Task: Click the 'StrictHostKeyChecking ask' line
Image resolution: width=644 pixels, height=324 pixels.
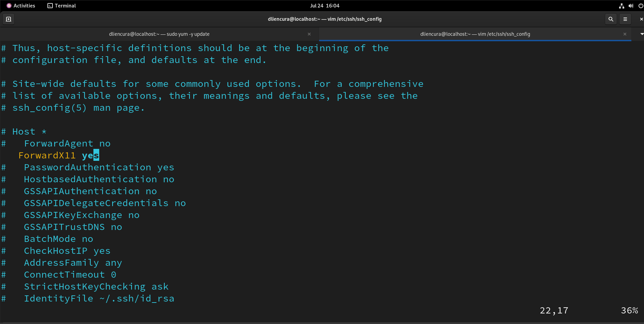Action: click(x=96, y=287)
